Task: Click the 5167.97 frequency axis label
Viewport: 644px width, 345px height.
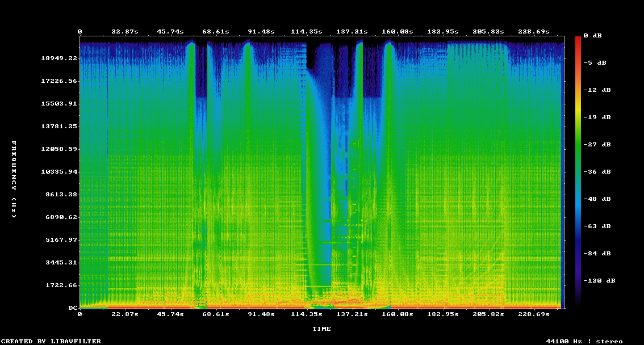Action: point(61,239)
